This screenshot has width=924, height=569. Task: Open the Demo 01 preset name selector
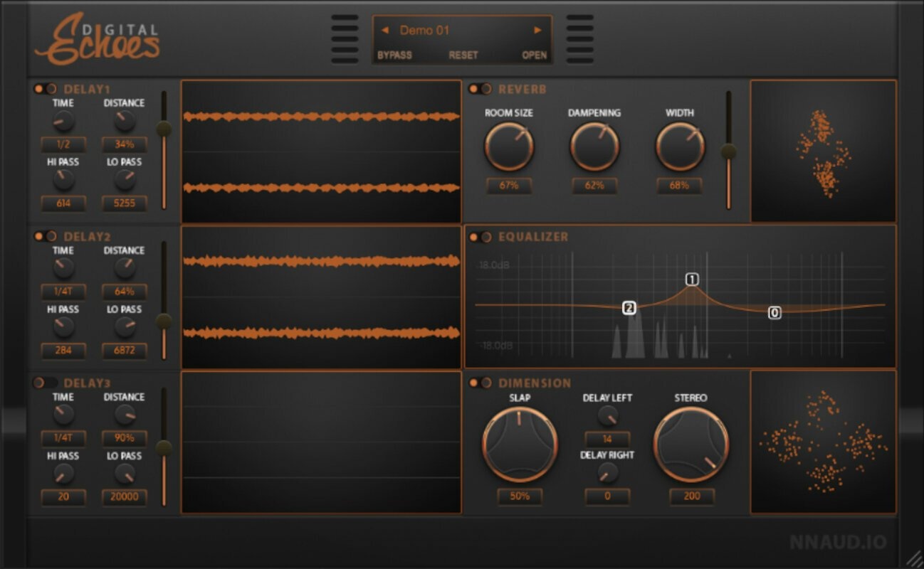[424, 31]
